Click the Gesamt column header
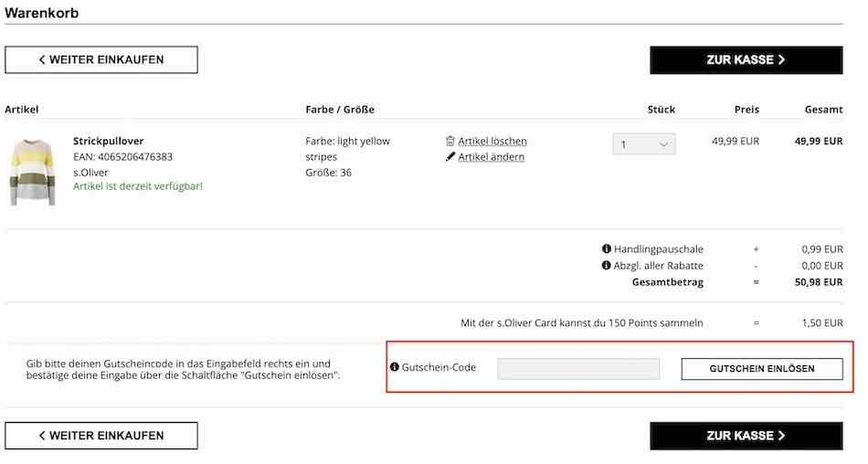This screenshot has width=868, height=464. pos(824,110)
